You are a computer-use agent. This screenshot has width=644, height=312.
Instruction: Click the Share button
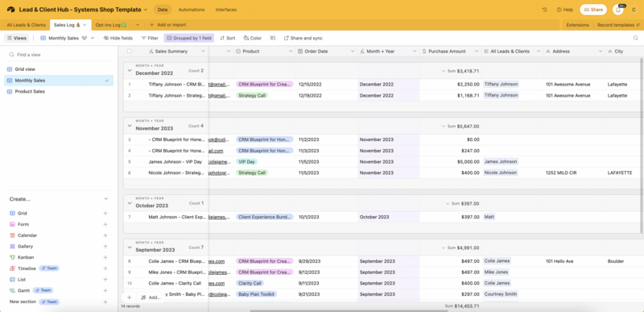click(x=593, y=10)
